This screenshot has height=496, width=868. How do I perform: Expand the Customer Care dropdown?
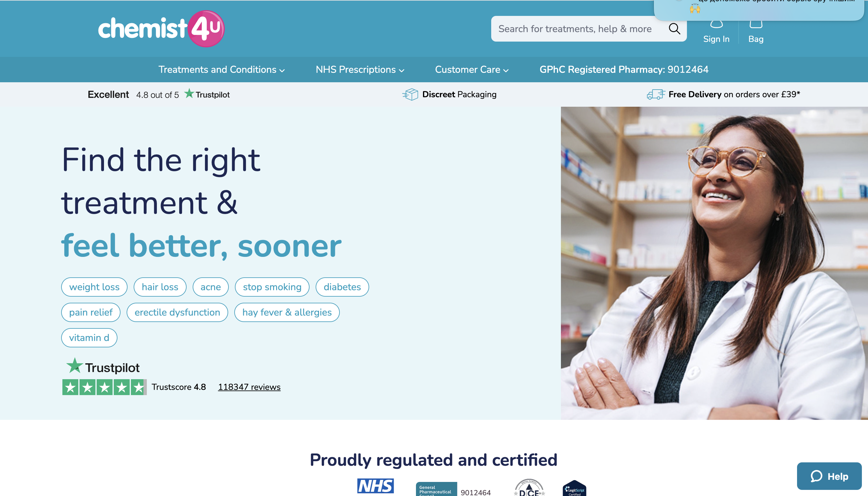tap(472, 69)
